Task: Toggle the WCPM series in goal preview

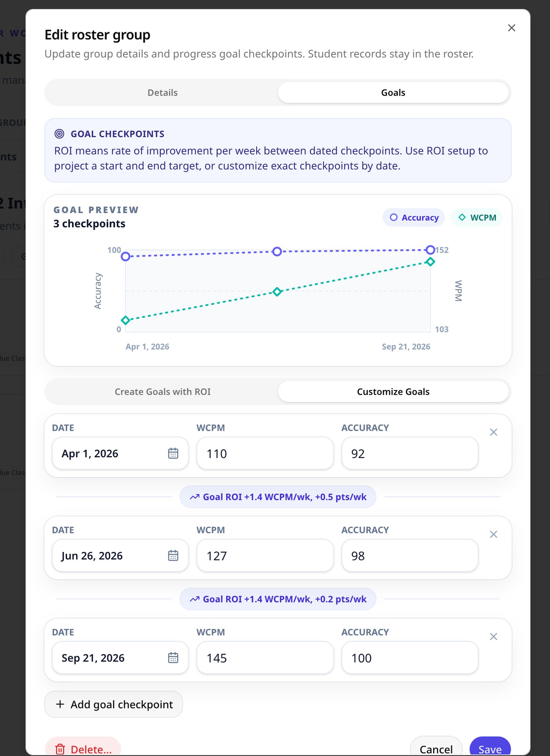Action: tap(477, 217)
